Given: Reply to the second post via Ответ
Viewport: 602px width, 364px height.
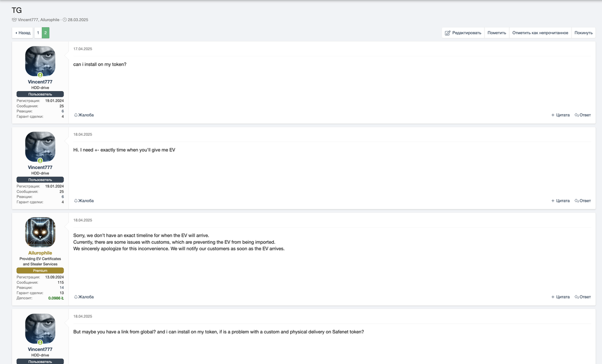Looking at the screenshot, I should pyautogui.click(x=583, y=201).
